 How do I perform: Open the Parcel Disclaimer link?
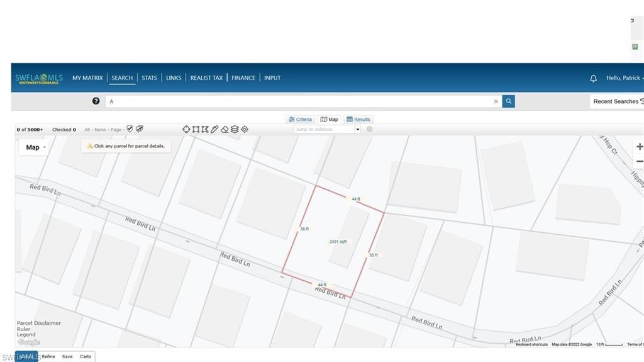39,323
